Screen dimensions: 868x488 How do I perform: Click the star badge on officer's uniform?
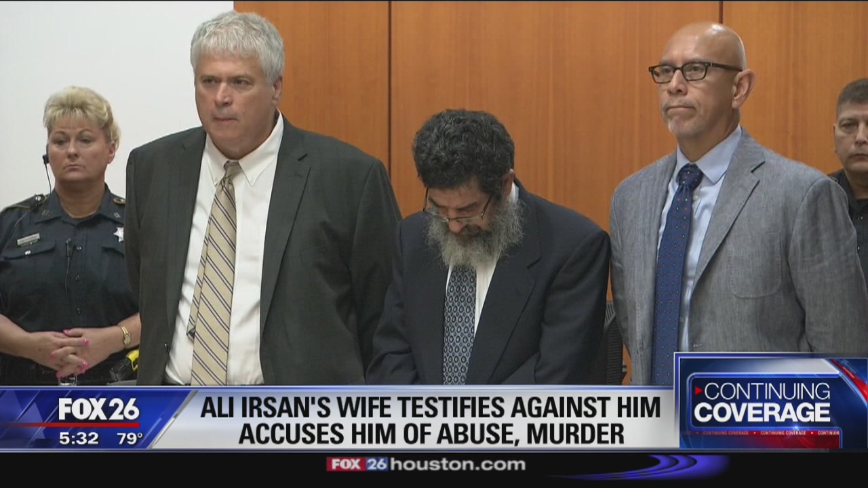119,234
